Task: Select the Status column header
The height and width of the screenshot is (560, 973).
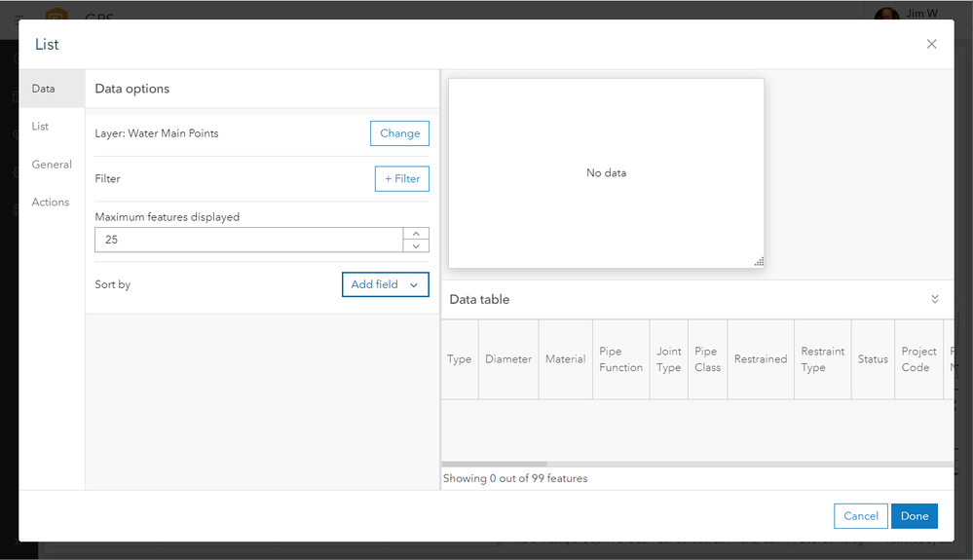Action: 873,359
